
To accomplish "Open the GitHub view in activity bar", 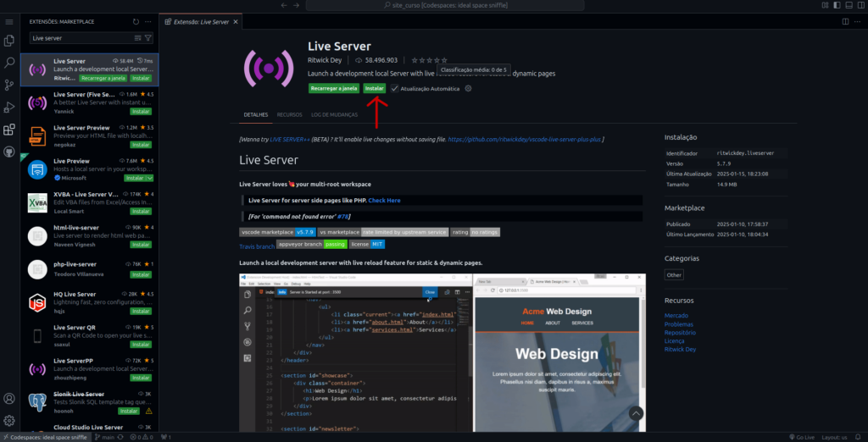I will pos(8,152).
